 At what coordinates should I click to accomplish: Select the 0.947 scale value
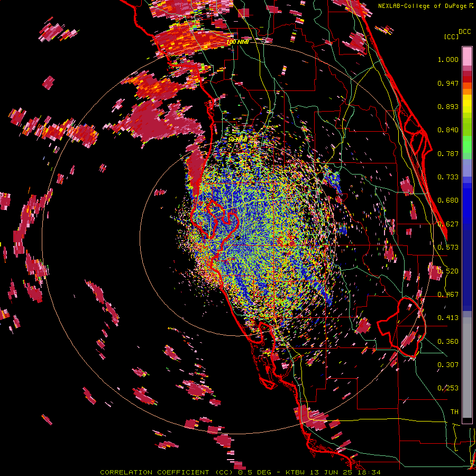tap(448, 83)
